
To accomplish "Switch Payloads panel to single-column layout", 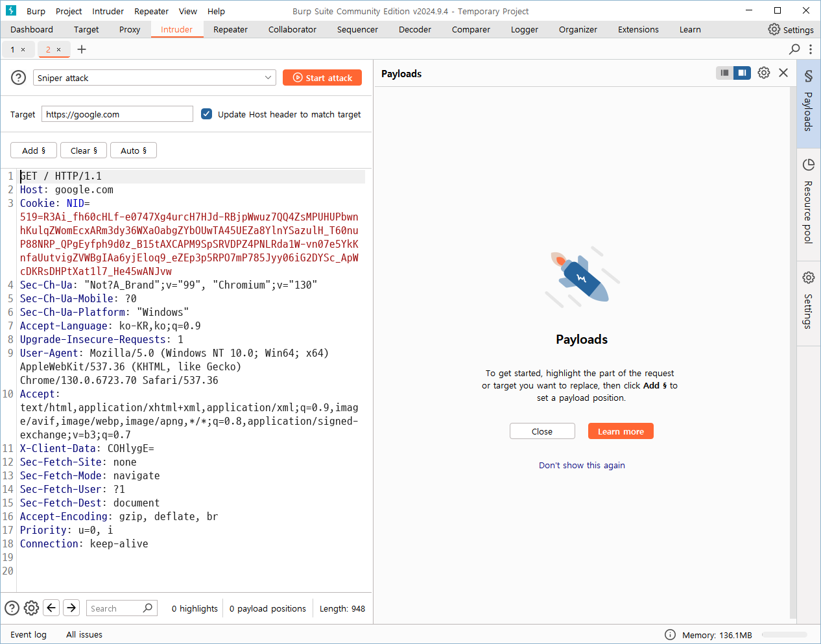I will [725, 73].
